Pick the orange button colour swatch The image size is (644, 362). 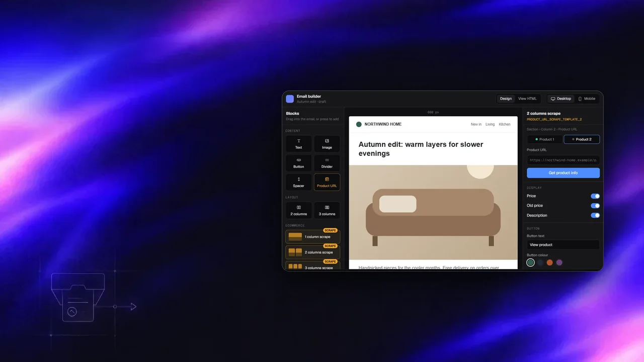(x=550, y=262)
